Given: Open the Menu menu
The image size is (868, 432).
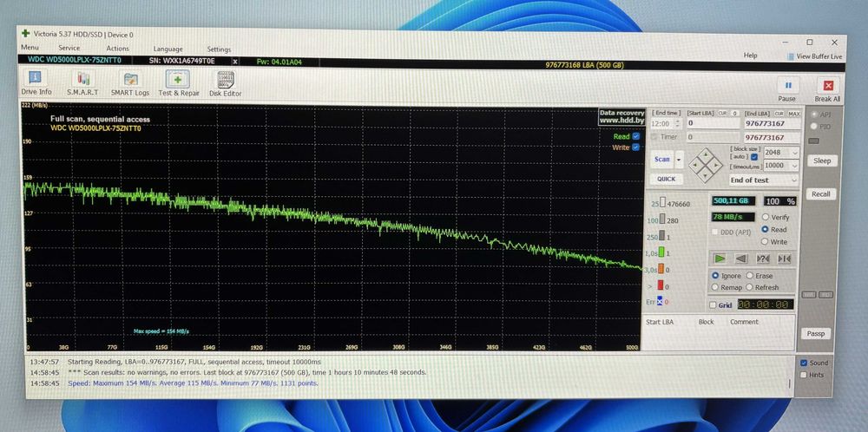Looking at the screenshot, I should pyautogui.click(x=30, y=48).
